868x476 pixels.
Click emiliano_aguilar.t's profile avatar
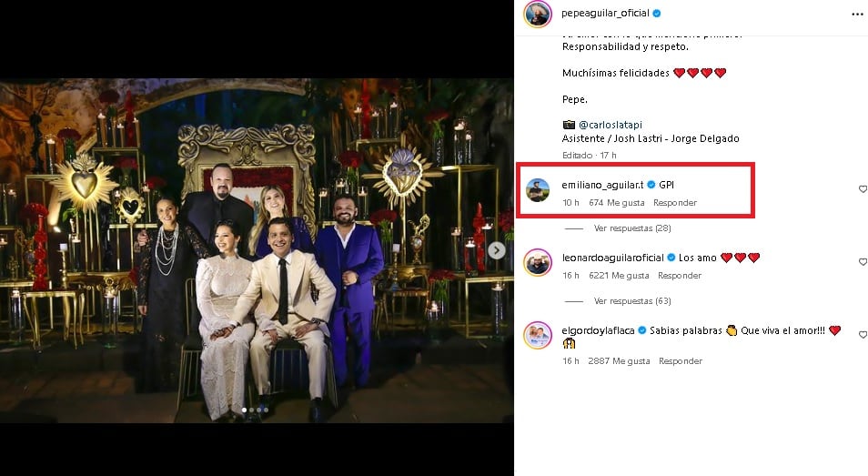click(538, 190)
